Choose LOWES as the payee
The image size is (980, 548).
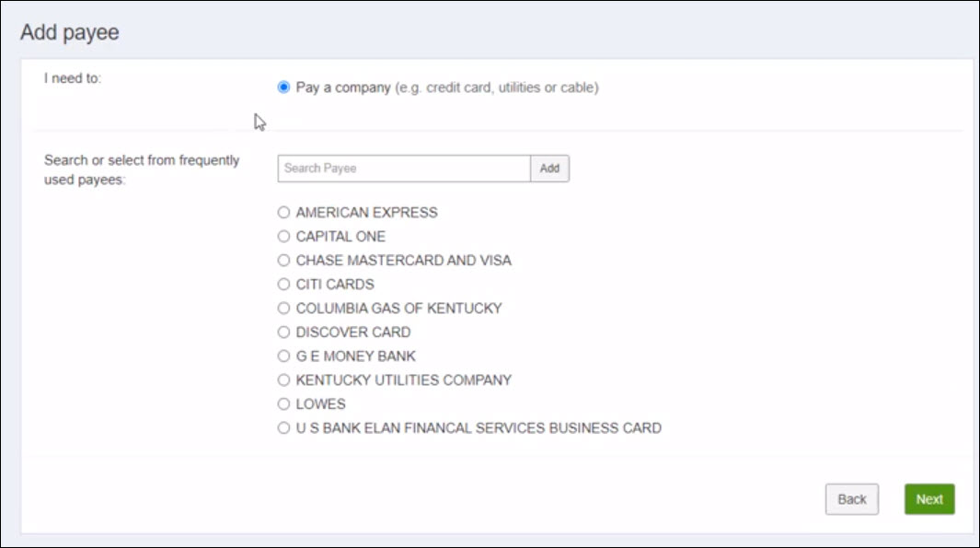pos(283,403)
